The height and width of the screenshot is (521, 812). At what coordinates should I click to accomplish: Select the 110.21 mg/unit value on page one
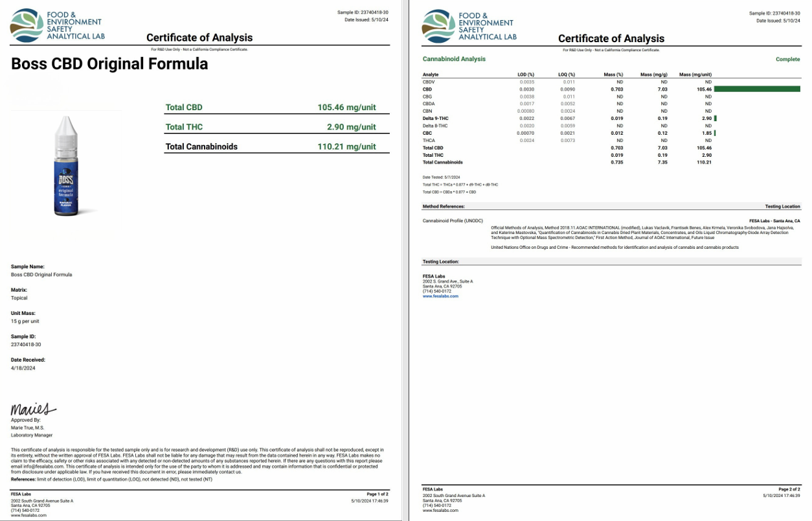pyautogui.click(x=346, y=146)
